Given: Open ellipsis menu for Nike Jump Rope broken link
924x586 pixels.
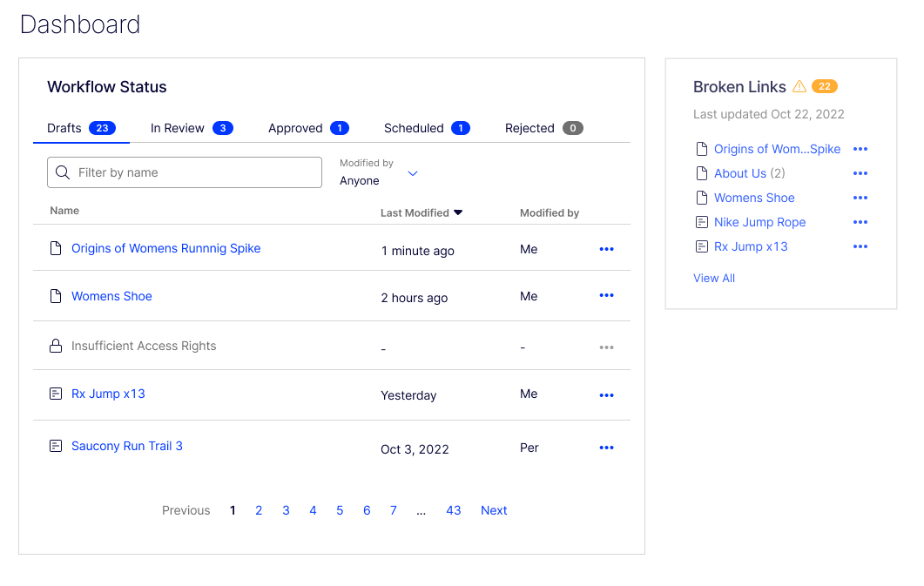Looking at the screenshot, I should coord(860,222).
